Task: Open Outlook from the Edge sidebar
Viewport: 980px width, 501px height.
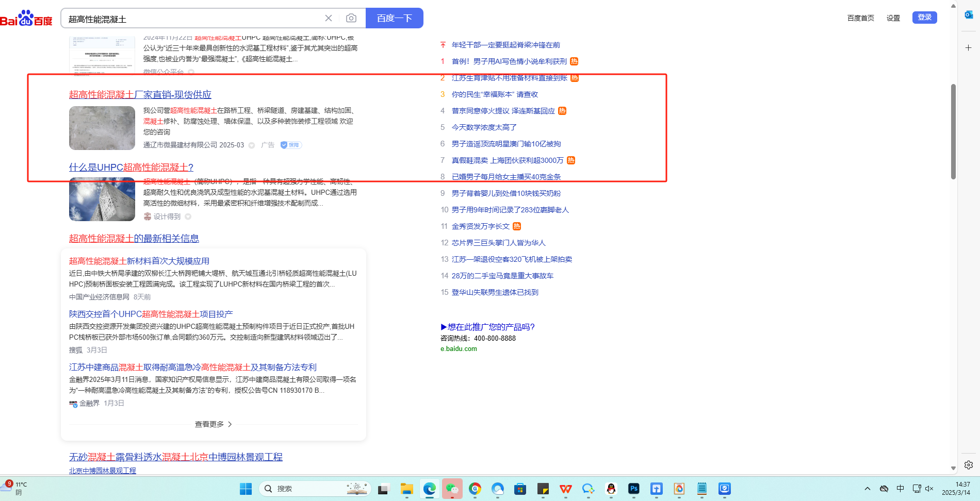Action: coord(969,14)
